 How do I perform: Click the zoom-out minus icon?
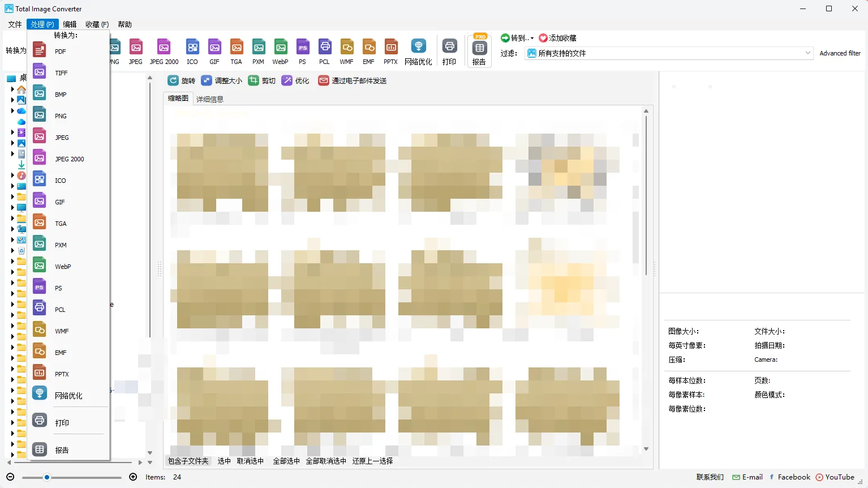[x=10, y=477]
